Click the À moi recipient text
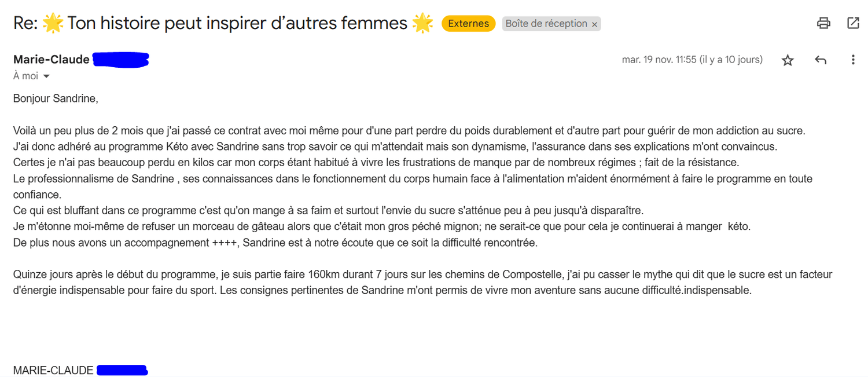This screenshot has width=868, height=377. (25, 76)
